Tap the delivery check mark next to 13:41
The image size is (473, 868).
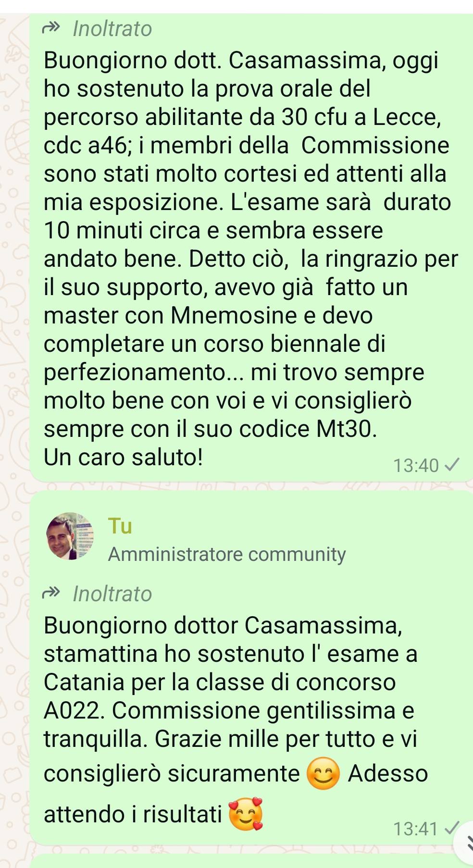pyautogui.click(x=452, y=828)
